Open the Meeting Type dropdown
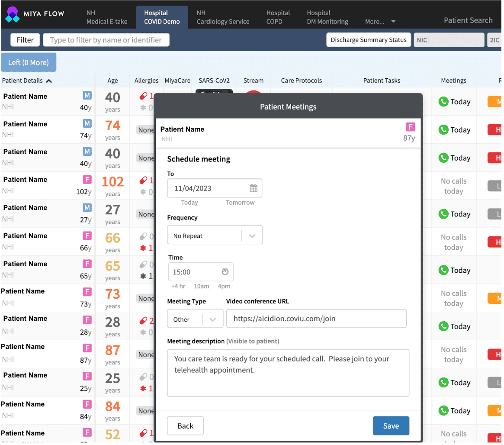 (x=212, y=319)
